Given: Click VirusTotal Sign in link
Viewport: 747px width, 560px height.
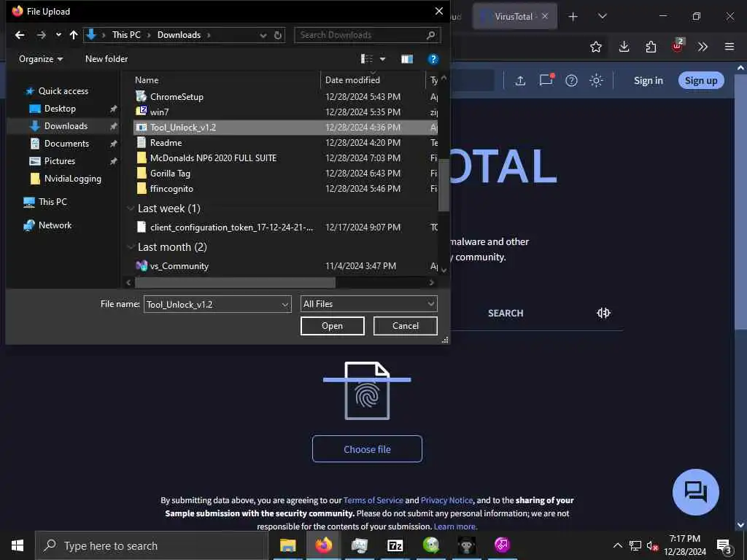Looking at the screenshot, I should (x=648, y=80).
